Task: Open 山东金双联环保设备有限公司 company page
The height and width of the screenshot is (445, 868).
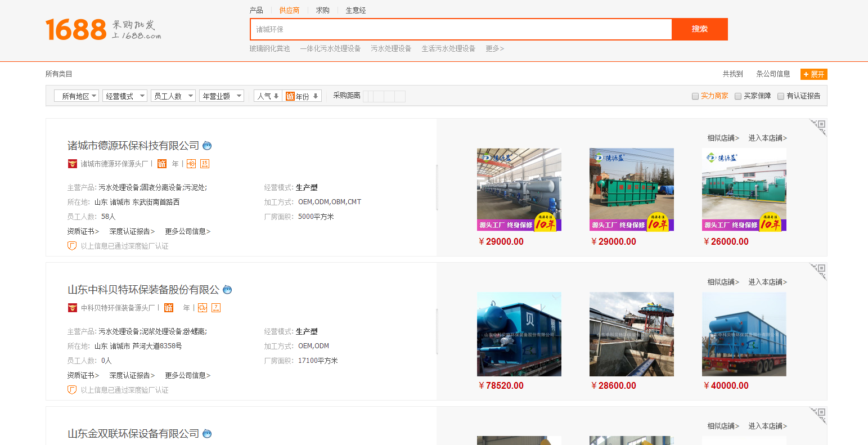Action: tap(133, 434)
